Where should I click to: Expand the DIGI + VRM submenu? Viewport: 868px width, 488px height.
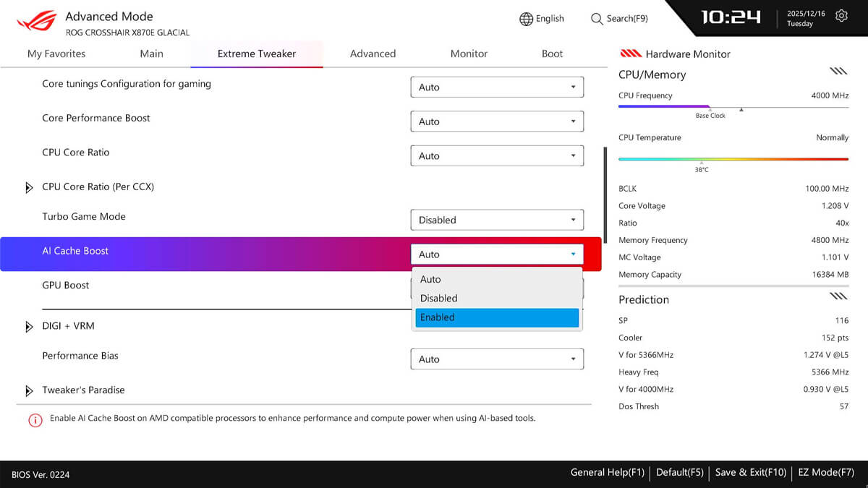click(x=29, y=327)
